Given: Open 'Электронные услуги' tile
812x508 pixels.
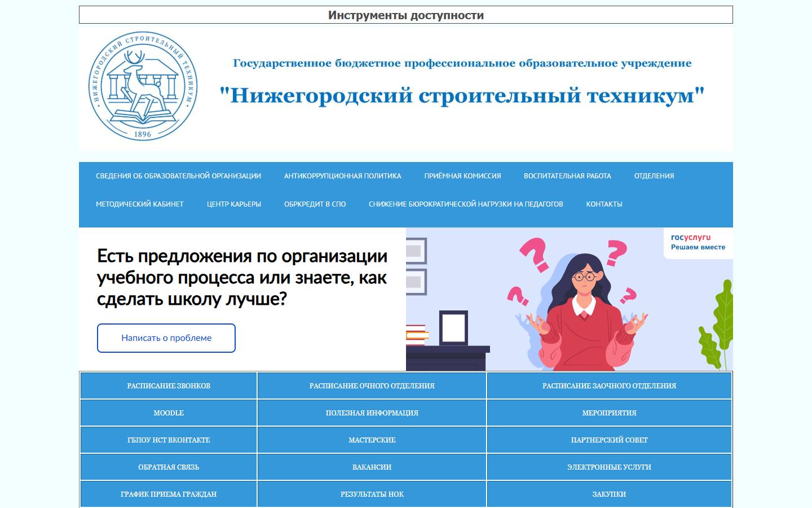Looking at the screenshot, I should [x=609, y=467].
